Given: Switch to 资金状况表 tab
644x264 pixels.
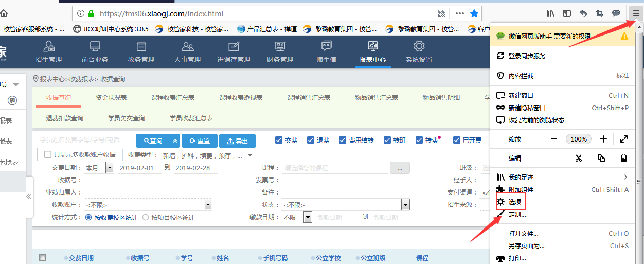Looking at the screenshot, I should click(111, 98).
